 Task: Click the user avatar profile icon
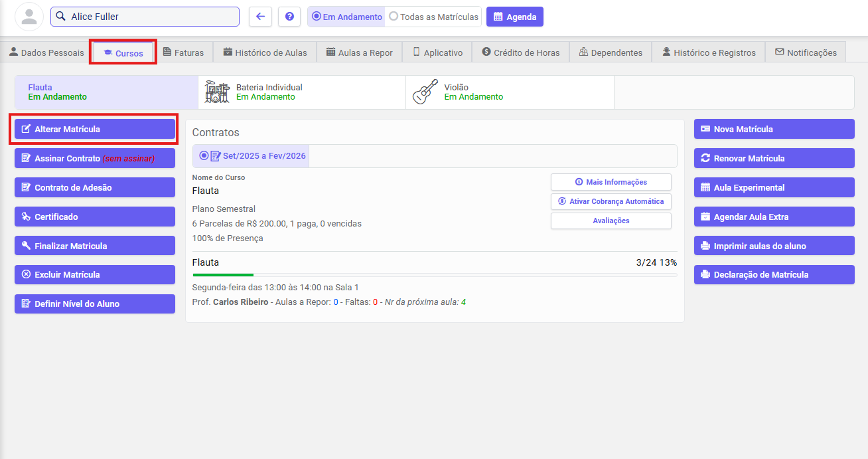tap(29, 17)
